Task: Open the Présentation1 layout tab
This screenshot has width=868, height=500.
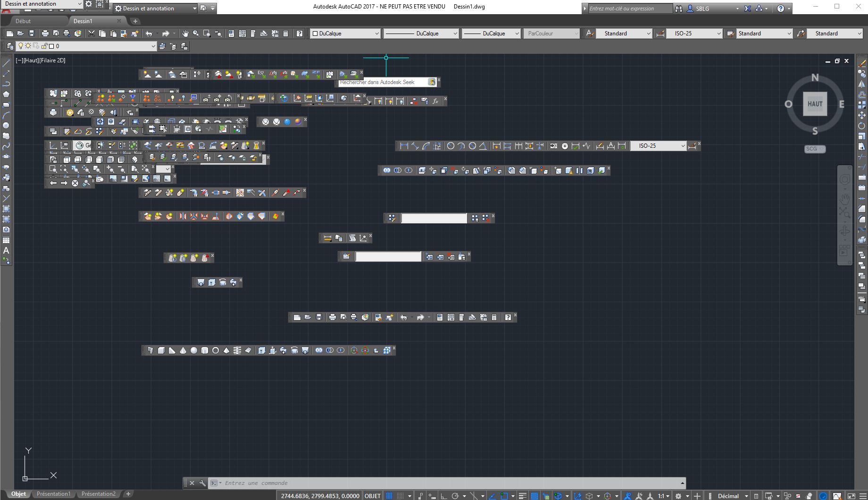Action: coord(53,494)
